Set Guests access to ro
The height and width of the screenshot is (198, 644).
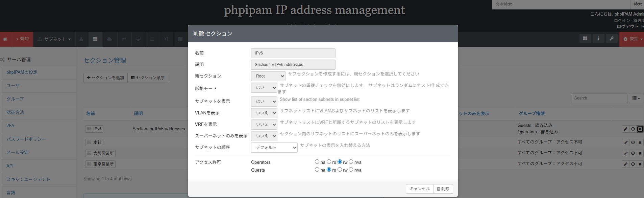pos(329,170)
